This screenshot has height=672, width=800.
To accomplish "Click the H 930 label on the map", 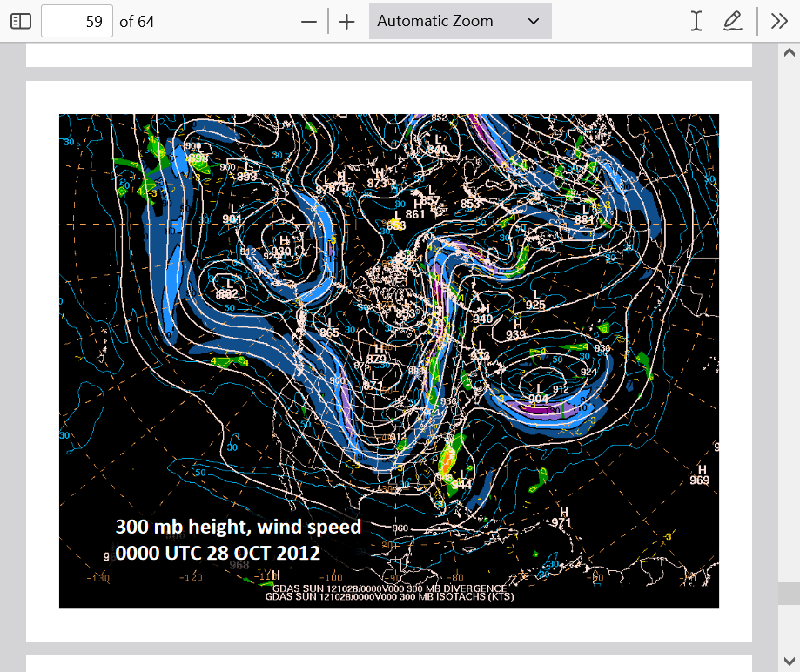I will (282, 246).
